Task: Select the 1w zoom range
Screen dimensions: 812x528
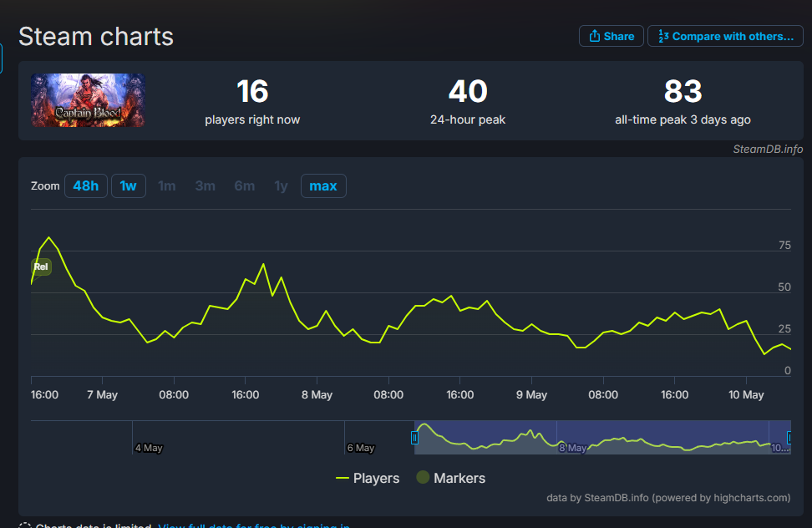Action: point(129,185)
